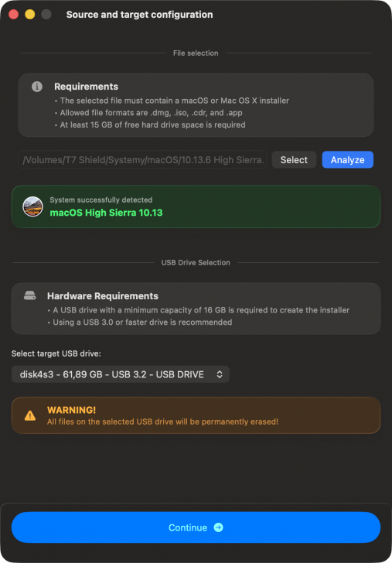Click the yellow warning triangle icon
Screen dimensions: 392x563
[30, 416]
